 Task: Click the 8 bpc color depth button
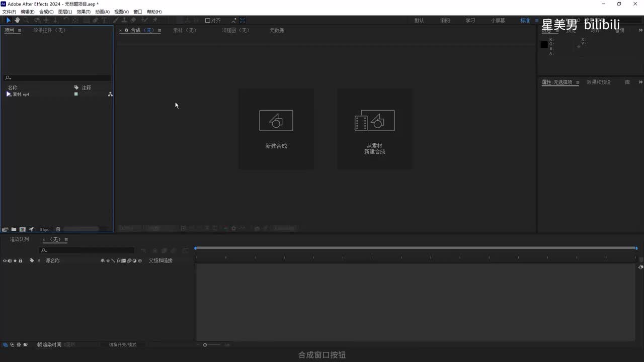[x=44, y=230]
